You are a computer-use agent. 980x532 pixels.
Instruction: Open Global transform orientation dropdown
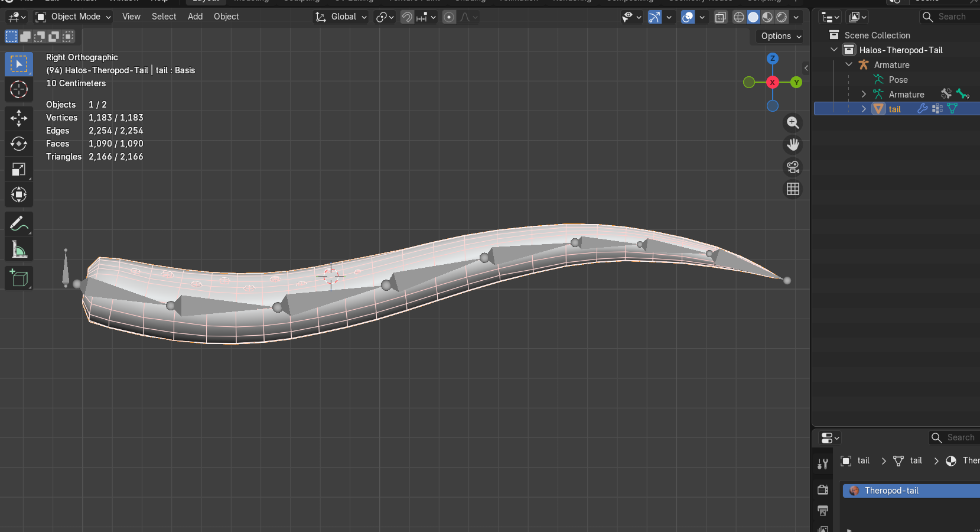pos(341,17)
